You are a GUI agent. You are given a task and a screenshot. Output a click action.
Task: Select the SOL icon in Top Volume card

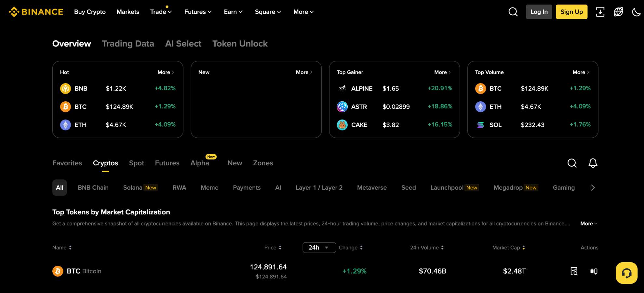480,125
